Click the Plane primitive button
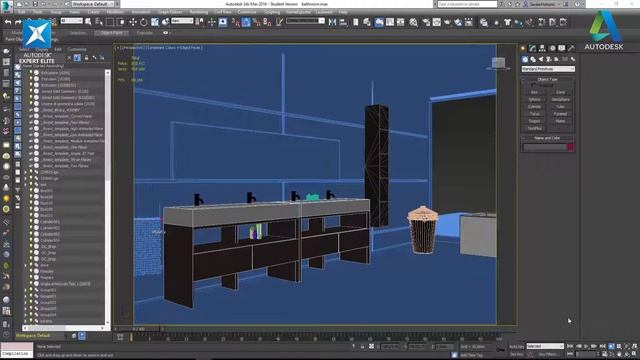Viewport: 640px width, 360px height. (560, 121)
